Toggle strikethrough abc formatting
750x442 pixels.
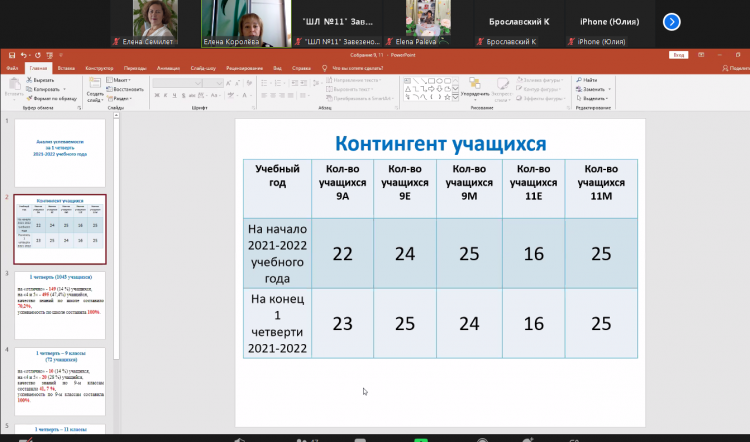192,95
